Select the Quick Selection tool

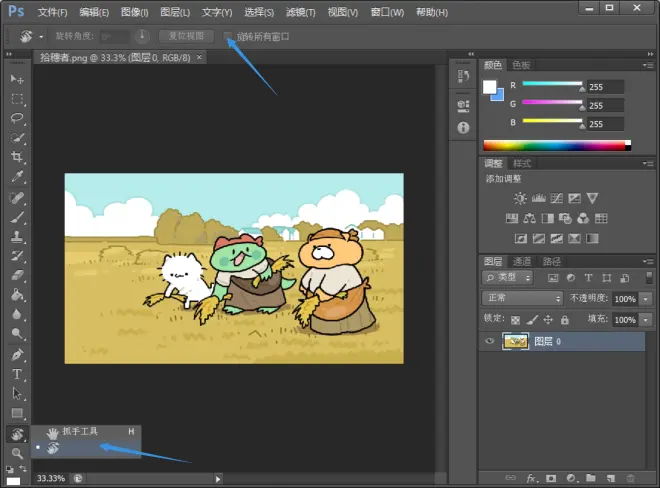click(x=17, y=138)
